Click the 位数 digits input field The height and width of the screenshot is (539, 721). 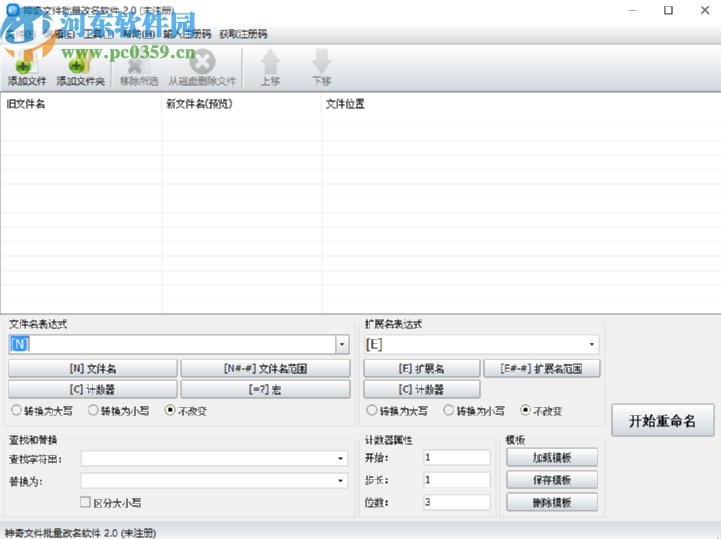457,503
